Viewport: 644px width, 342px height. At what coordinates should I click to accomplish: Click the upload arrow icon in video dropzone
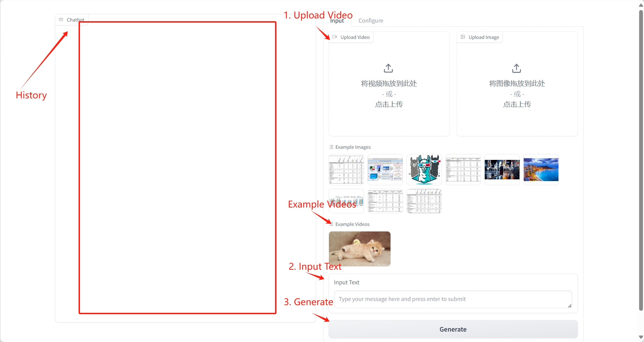[x=388, y=68]
